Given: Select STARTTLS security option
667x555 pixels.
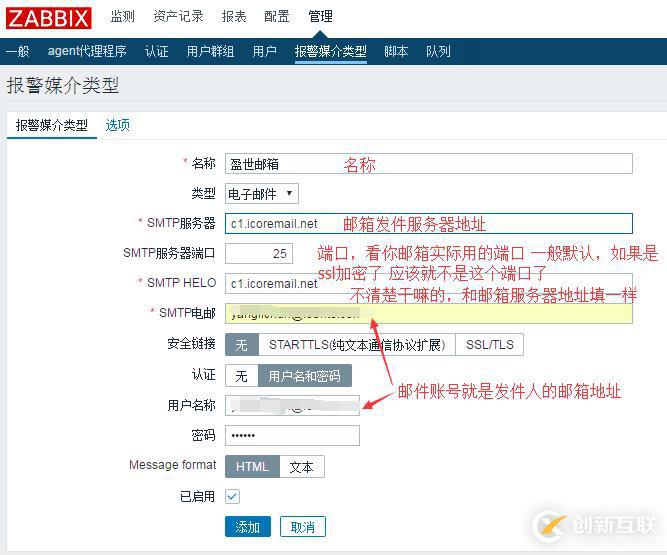Looking at the screenshot, I should (357, 344).
